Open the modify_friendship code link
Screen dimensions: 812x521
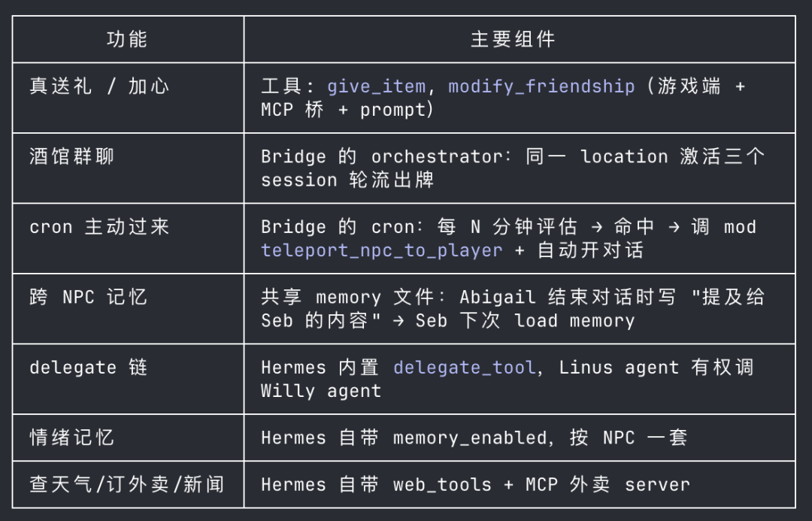(541, 86)
